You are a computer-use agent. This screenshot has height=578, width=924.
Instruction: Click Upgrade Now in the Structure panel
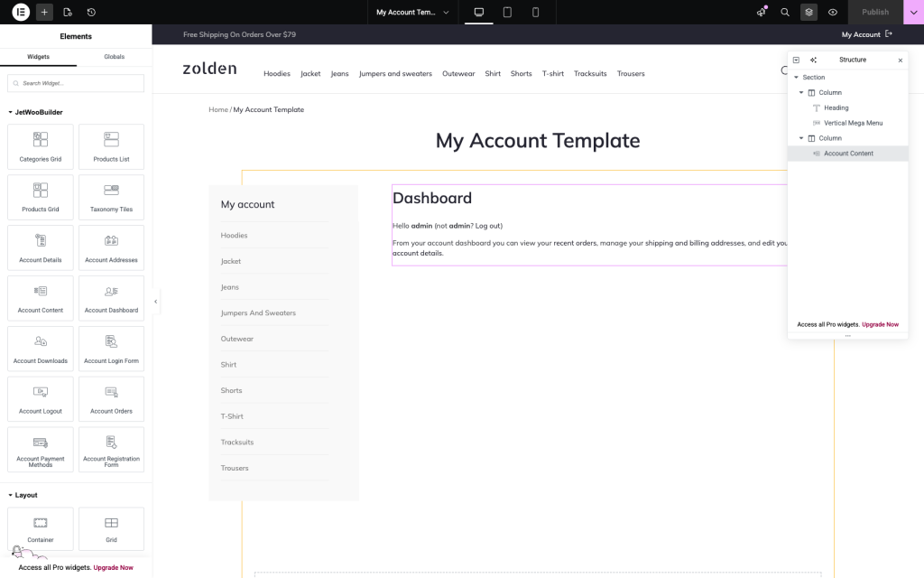tap(880, 324)
